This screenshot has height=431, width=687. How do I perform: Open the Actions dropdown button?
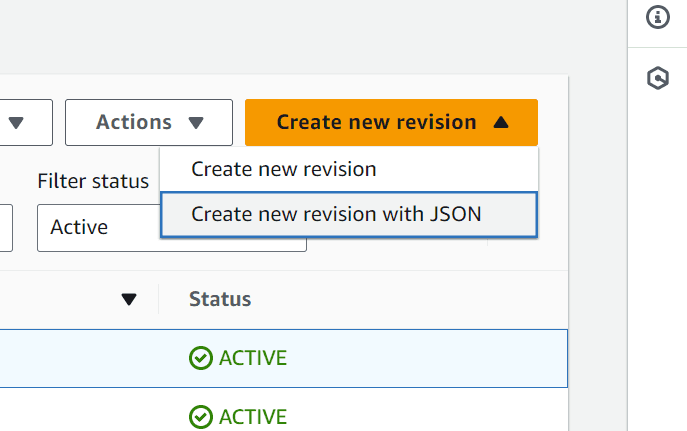point(148,122)
